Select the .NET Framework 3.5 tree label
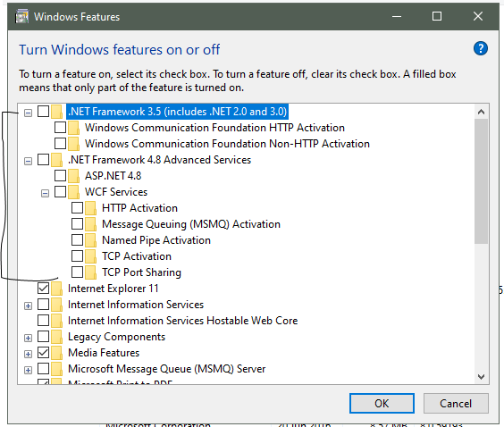504x427 pixels. point(178,112)
